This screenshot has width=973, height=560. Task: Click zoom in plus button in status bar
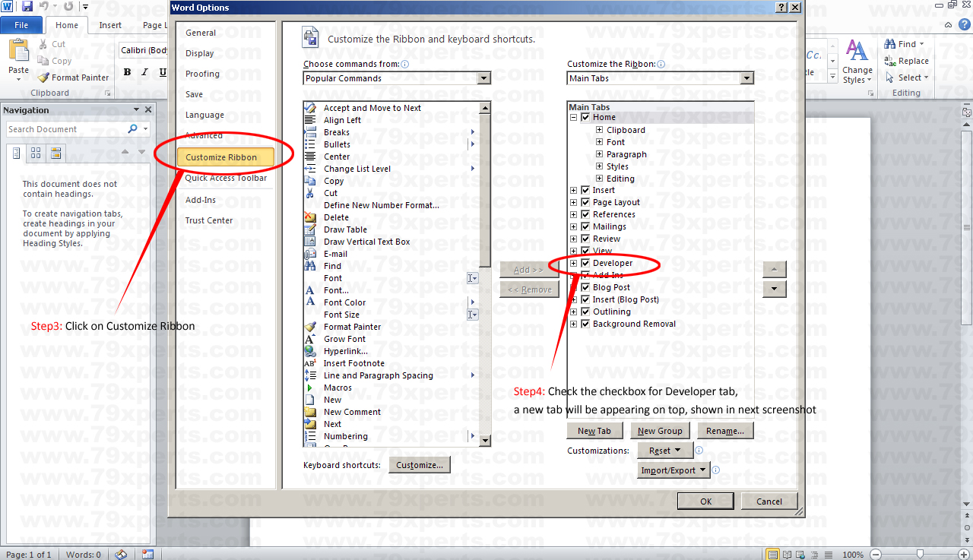pyautogui.click(x=965, y=555)
